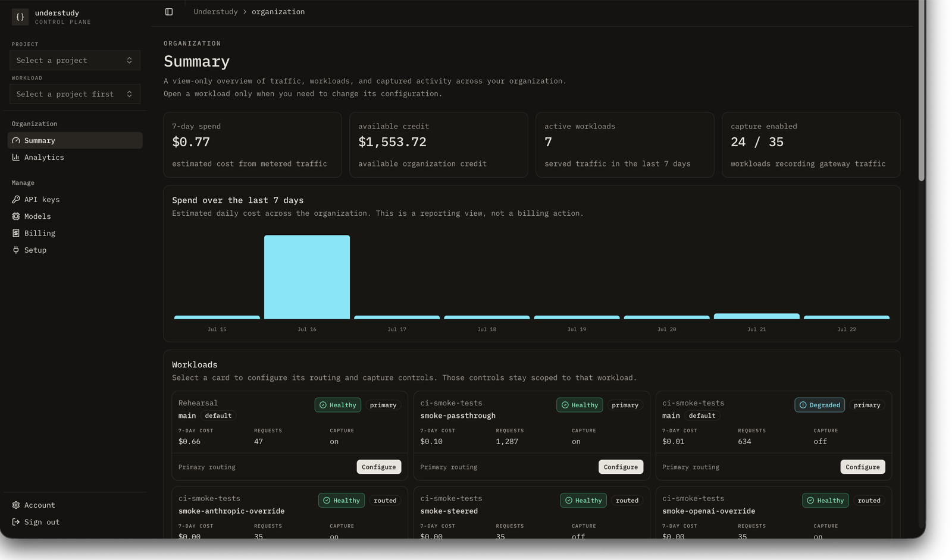Click the $0.66 seven-day cost value
The height and width of the screenshot is (560, 952).
coord(189,442)
